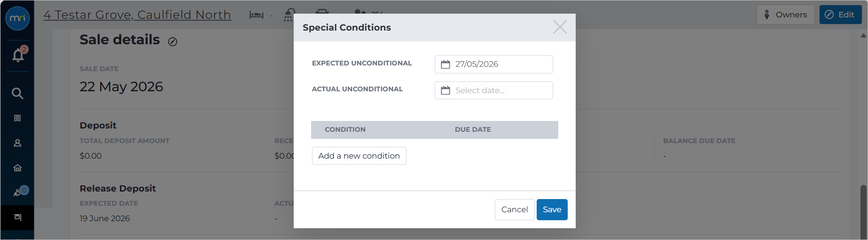
Task: Open the dashboard grid icon
Action: (x=17, y=118)
